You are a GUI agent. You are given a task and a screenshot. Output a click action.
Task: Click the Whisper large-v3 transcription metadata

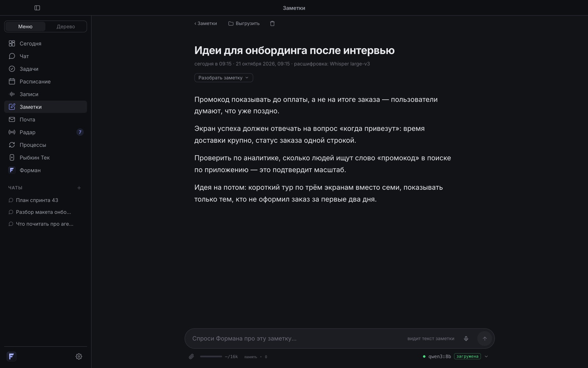332,64
